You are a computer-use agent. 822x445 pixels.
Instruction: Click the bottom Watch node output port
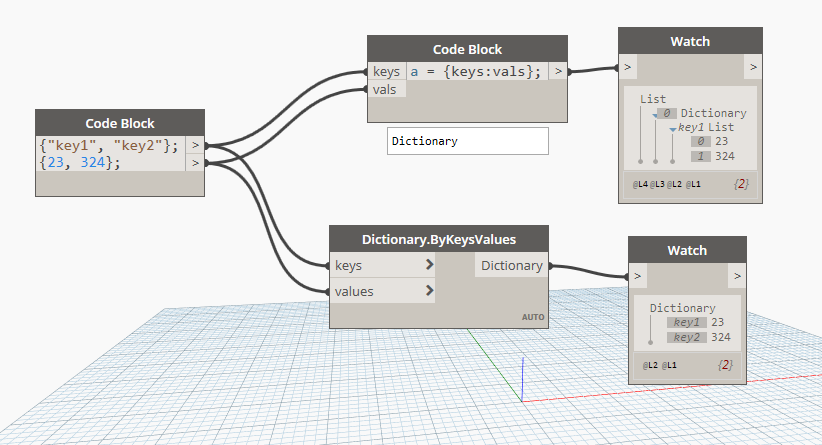(737, 276)
